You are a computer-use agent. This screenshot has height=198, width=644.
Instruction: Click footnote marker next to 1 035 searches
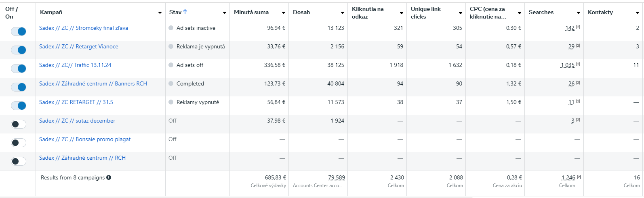(x=578, y=64)
